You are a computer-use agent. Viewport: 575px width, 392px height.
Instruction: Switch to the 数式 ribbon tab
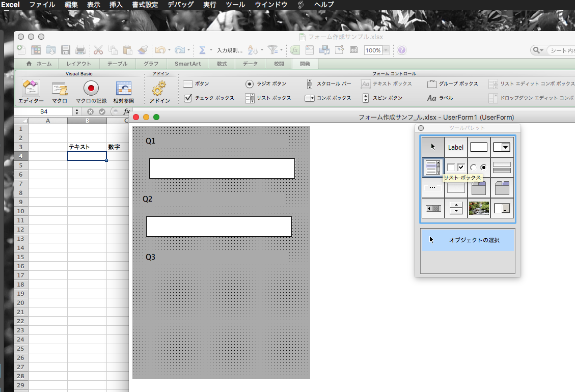(222, 64)
